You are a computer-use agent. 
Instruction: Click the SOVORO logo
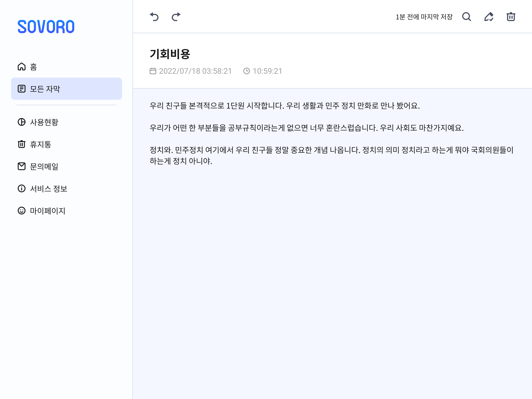(46, 27)
